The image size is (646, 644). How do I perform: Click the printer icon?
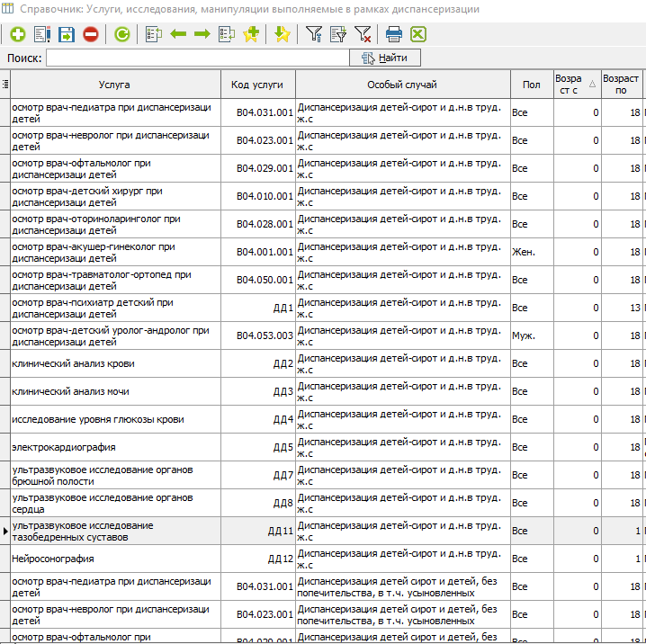394,34
